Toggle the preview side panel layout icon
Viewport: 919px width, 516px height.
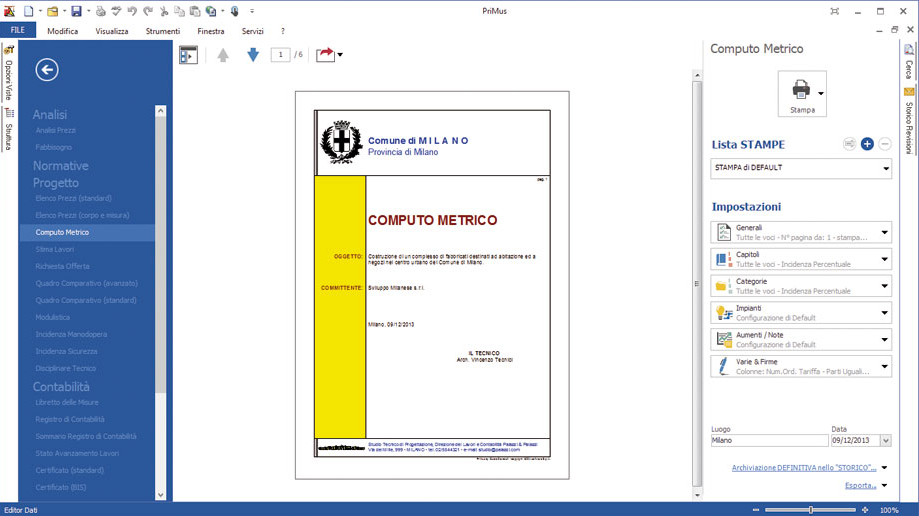(x=188, y=55)
